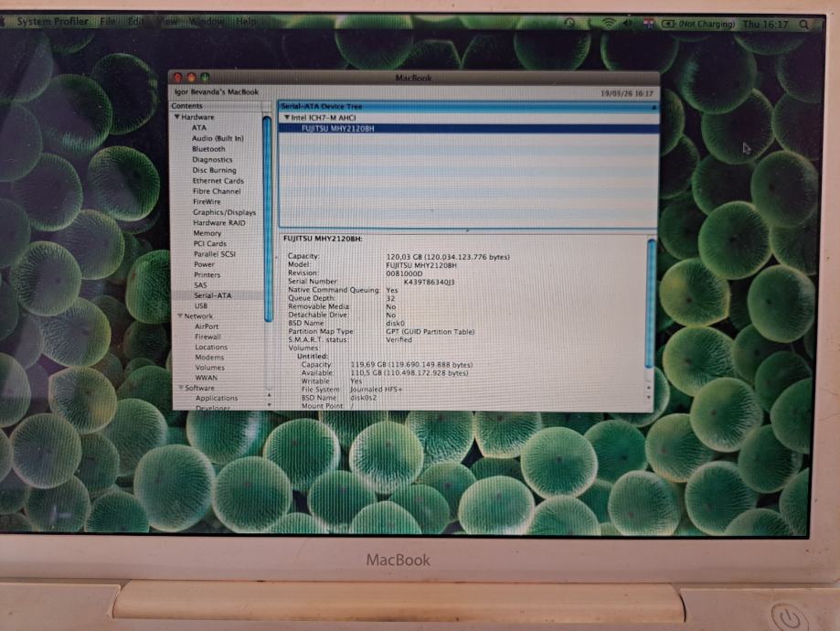Select Disc Burning in the sidebar

point(214,170)
